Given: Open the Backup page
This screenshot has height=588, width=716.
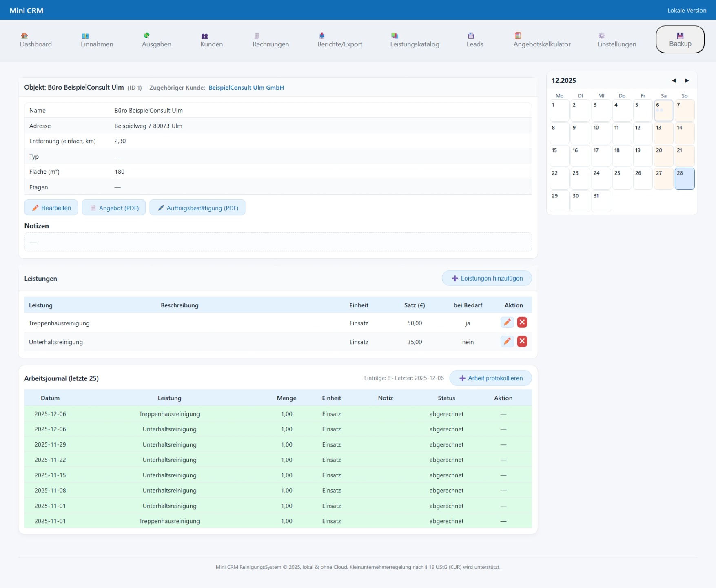Looking at the screenshot, I should coord(680,40).
